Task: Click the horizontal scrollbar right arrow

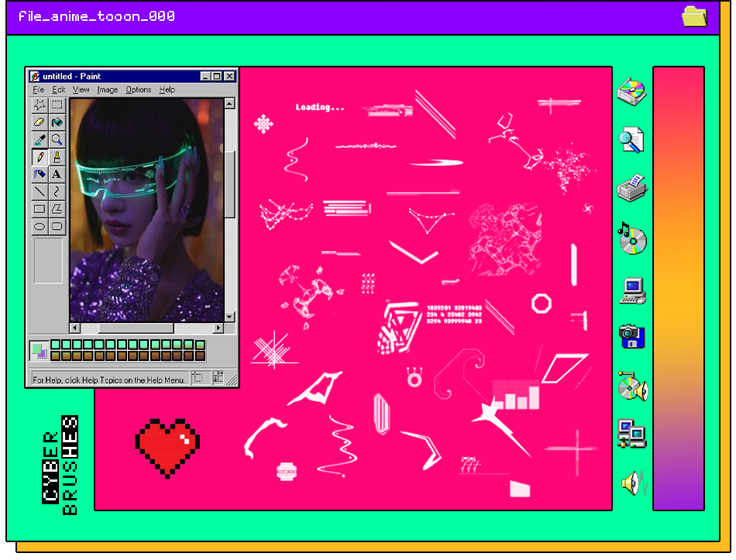Action: [x=218, y=328]
